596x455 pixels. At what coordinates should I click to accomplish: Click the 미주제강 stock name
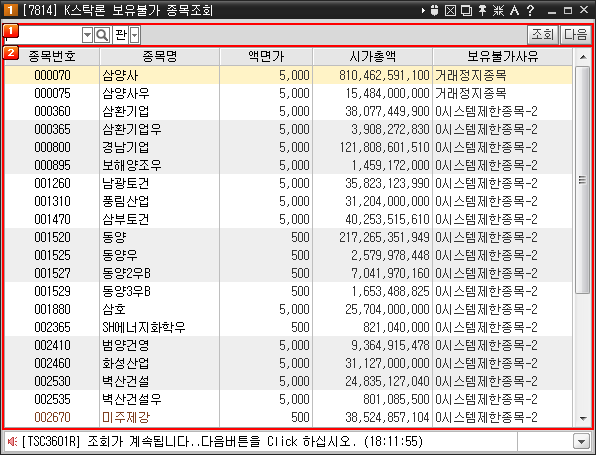(x=126, y=417)
